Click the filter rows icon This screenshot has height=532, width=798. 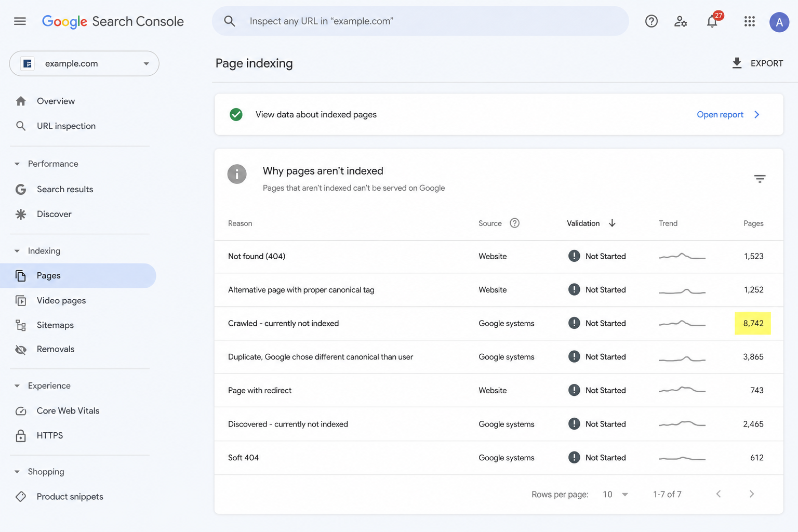coord(760,179)
